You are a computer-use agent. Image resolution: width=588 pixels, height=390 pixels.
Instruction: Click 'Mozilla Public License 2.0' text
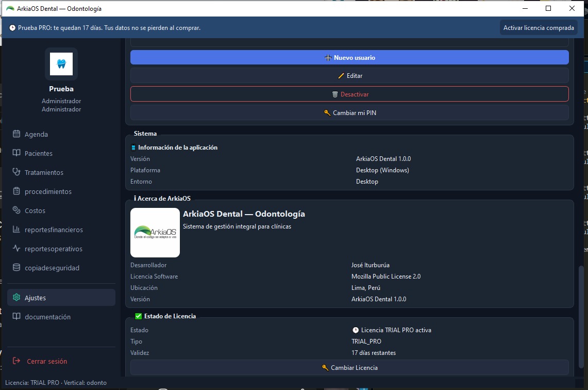click(386, 277)
